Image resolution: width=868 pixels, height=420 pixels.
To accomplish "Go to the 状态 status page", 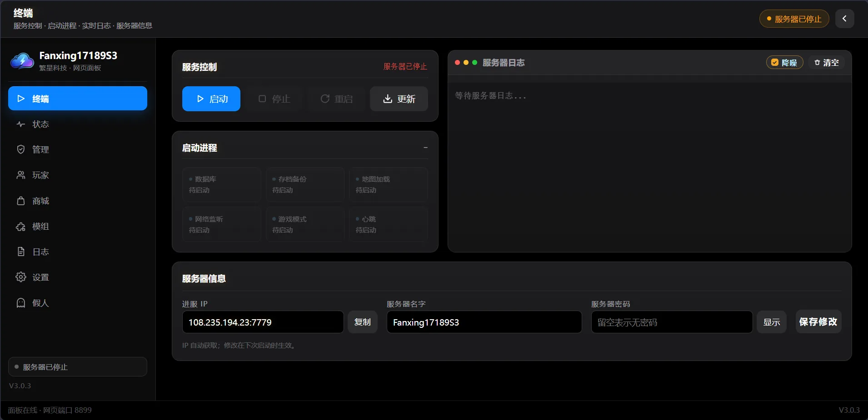I will pos(78,124).
